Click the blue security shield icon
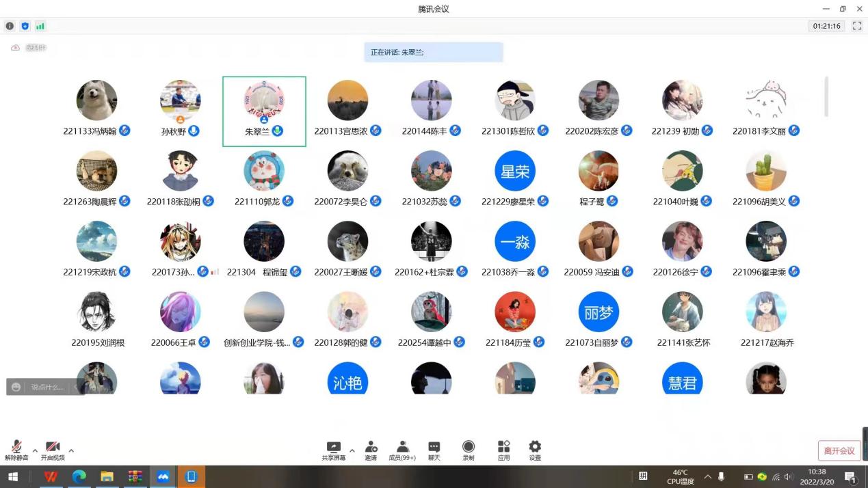This screenshot has height=488, width=868. click(x=25, y=26)
